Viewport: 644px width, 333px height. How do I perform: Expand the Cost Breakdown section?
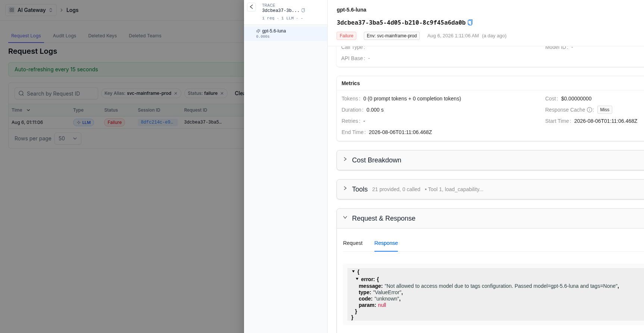(x=345, y=159)
